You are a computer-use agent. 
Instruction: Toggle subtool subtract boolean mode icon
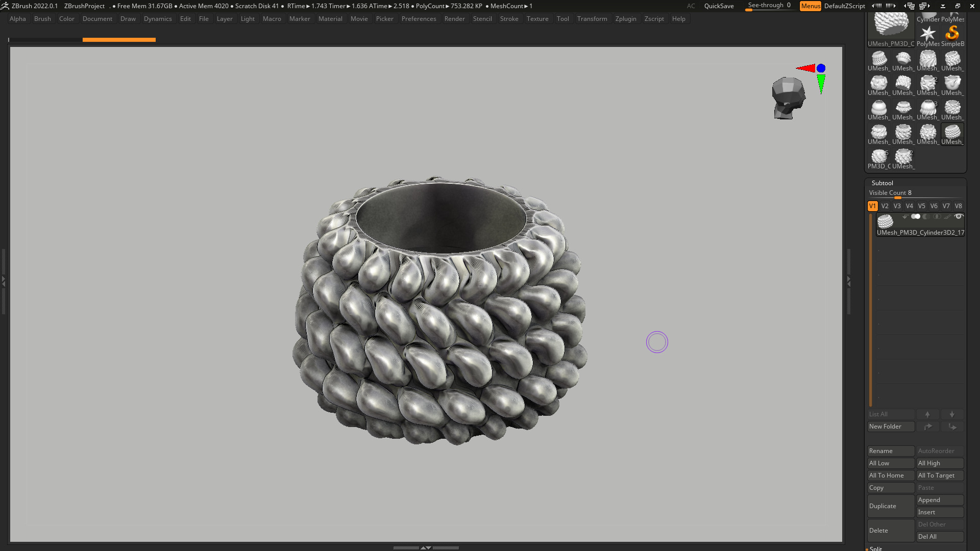point(926,217)
